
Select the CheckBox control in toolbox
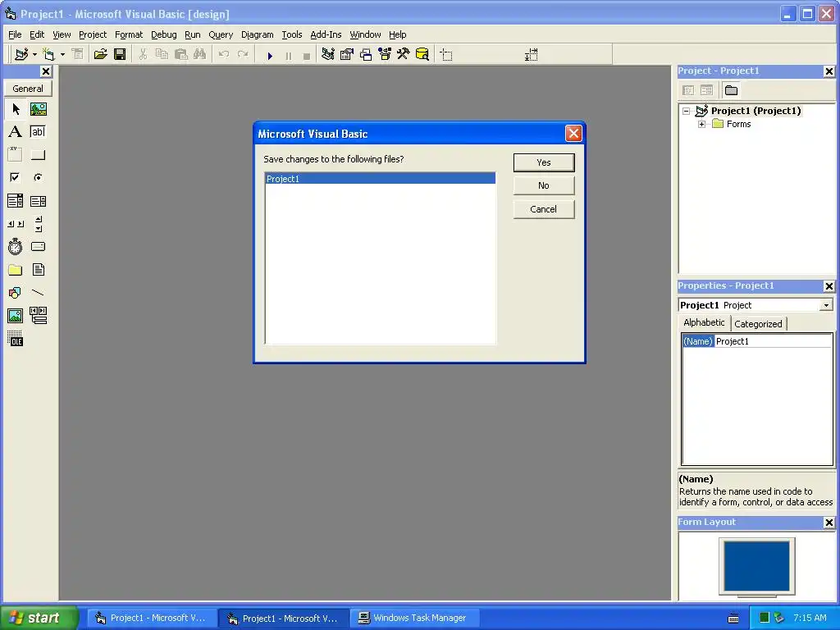coord(16,177)
